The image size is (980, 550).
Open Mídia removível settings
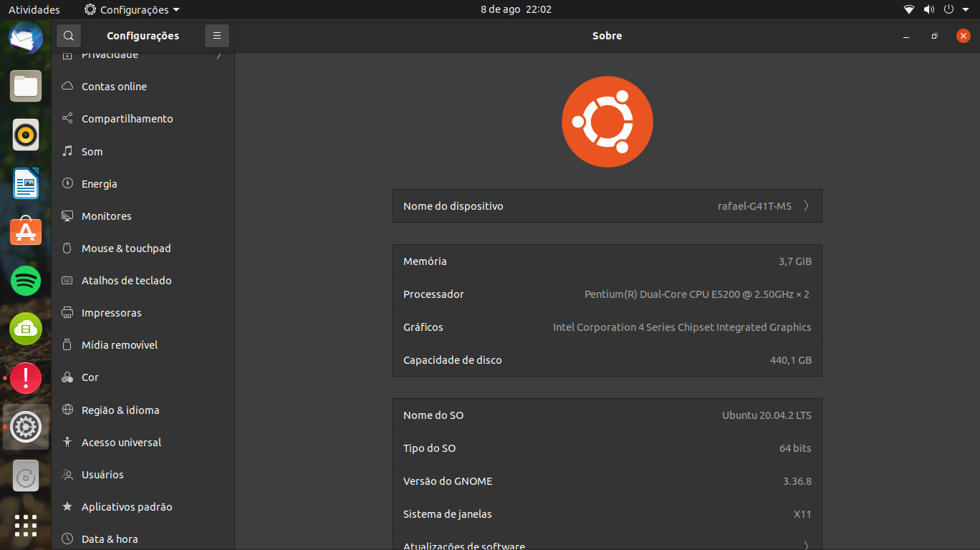pyautogui.click(x=143, y=344)
